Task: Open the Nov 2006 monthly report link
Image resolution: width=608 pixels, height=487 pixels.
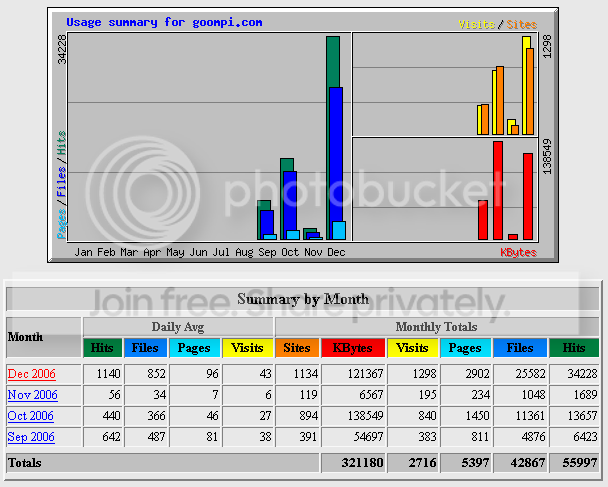Action: click(x=33, y=395)
